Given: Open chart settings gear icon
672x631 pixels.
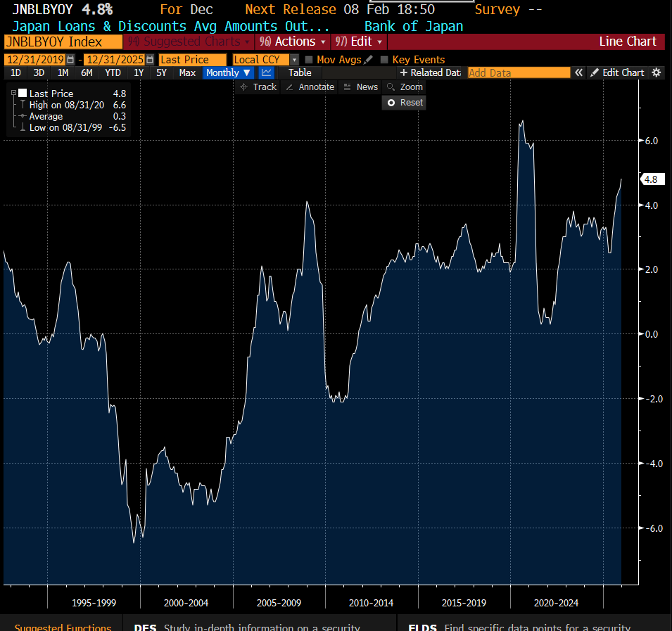Looking at the screenshot, I should (x=656, y=73).
